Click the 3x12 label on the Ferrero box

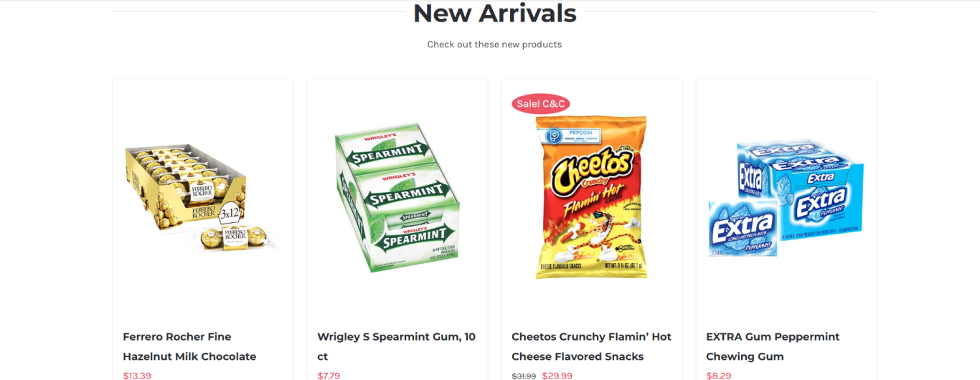click(230, 213)
